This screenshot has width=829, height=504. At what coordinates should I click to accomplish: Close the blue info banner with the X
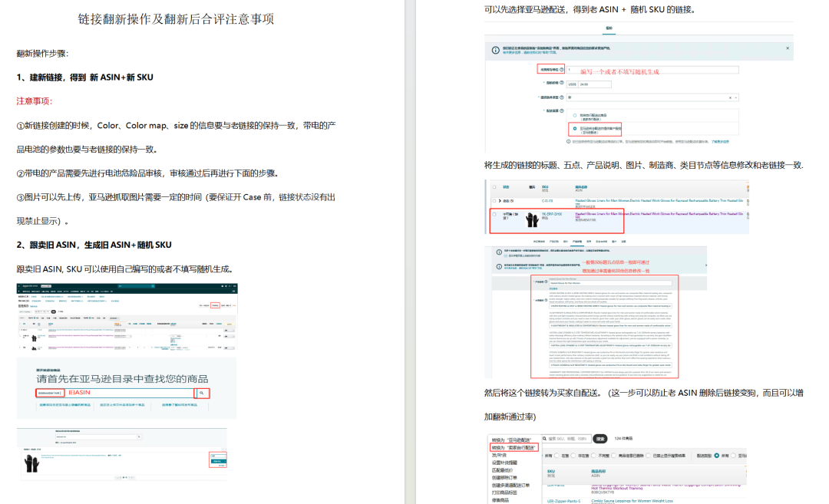pos(788,48)
